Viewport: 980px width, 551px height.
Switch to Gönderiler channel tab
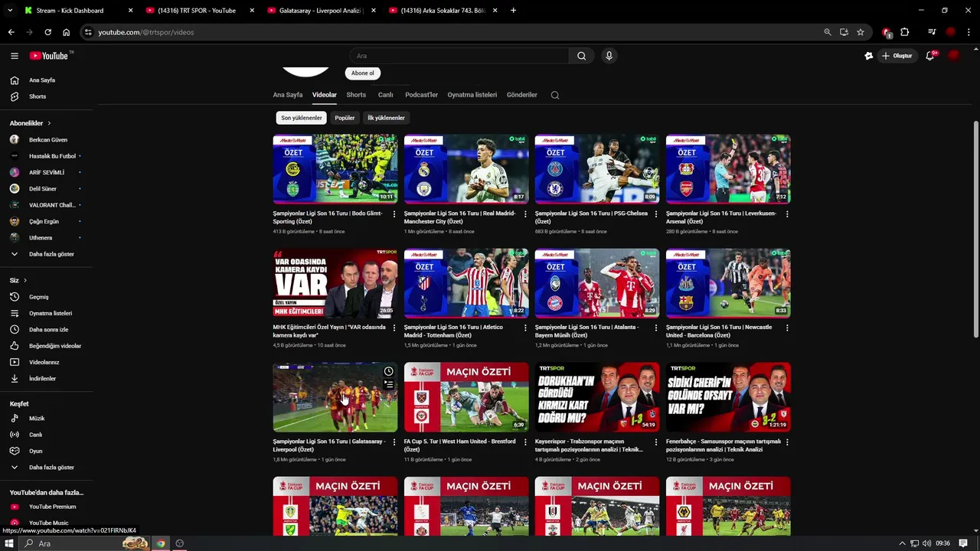pos(522,95)
